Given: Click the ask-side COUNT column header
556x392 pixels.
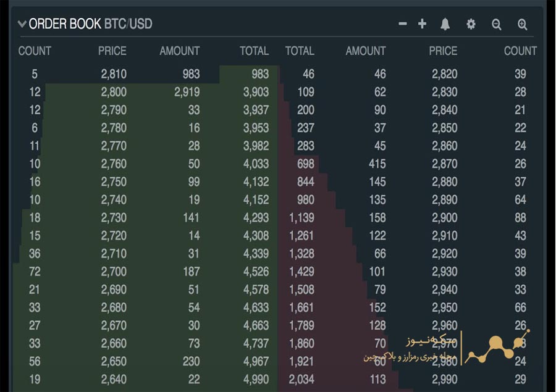Looking at the screenshot, I should tap(520, 51).
